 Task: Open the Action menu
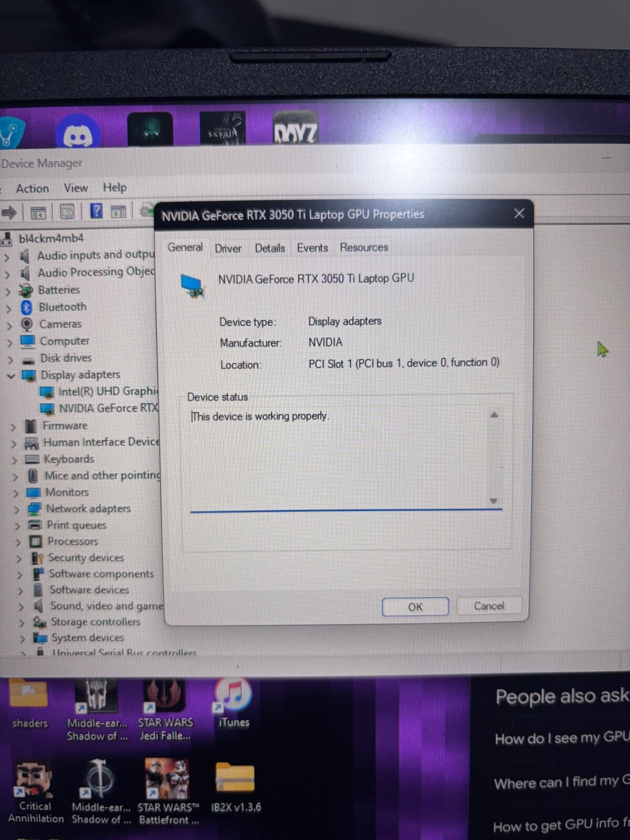(32, 188)
